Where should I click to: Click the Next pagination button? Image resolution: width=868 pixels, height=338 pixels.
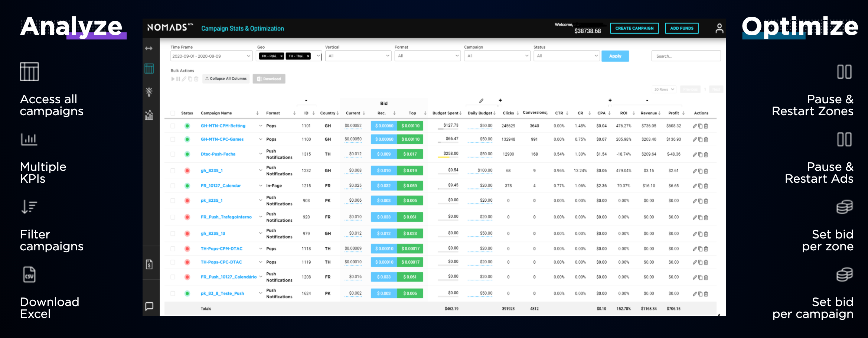[x=716, y=90]
